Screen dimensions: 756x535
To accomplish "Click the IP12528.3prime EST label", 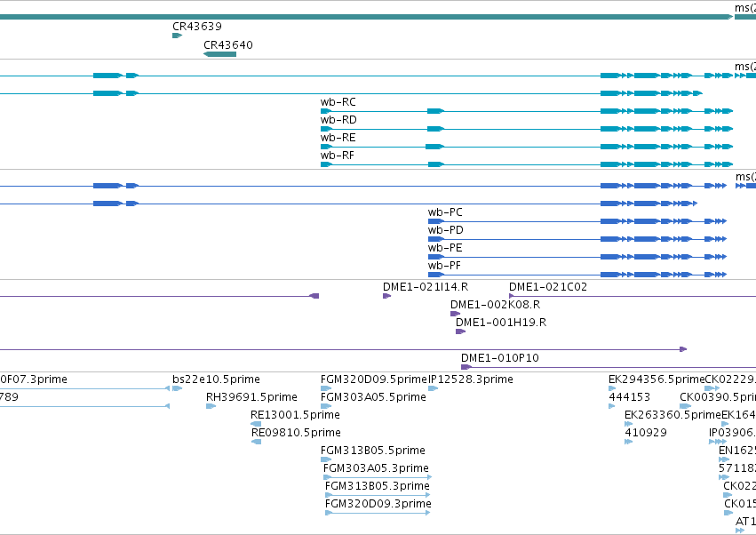I will click(x=471, y=379).
